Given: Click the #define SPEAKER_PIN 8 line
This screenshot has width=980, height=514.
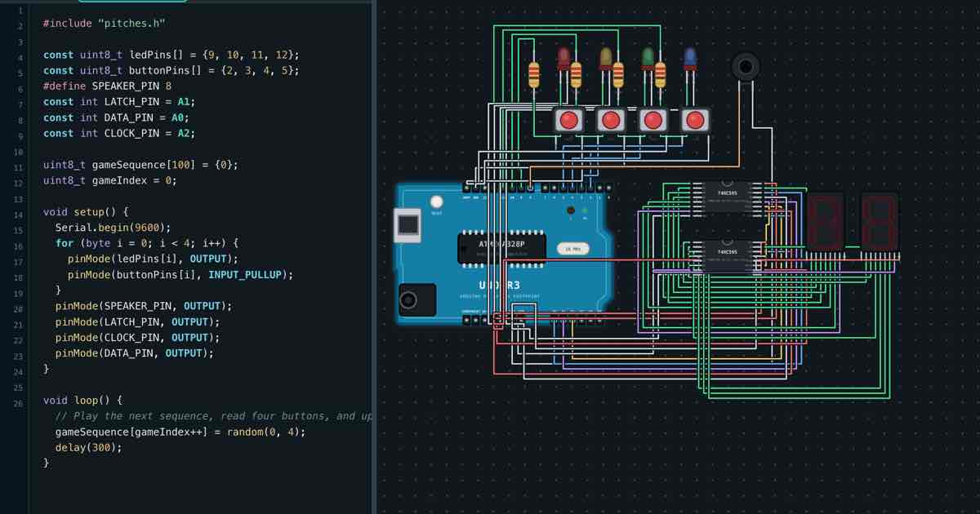Looking at the screenshot, I should click(107, 86).
